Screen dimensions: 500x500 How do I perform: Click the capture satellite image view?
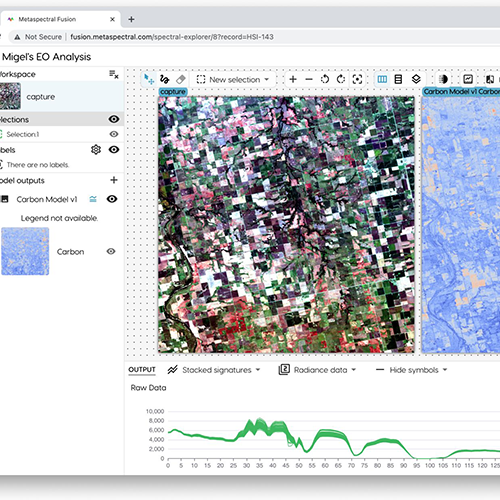[x=286, y=225]
